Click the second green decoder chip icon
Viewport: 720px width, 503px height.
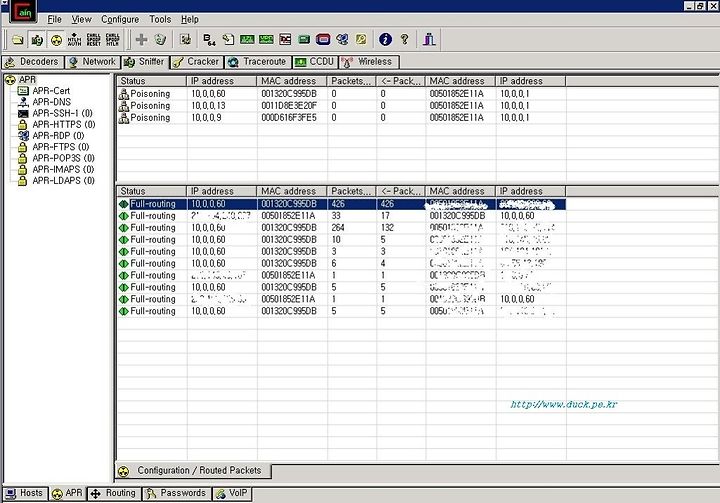click(x=266, y=40)
